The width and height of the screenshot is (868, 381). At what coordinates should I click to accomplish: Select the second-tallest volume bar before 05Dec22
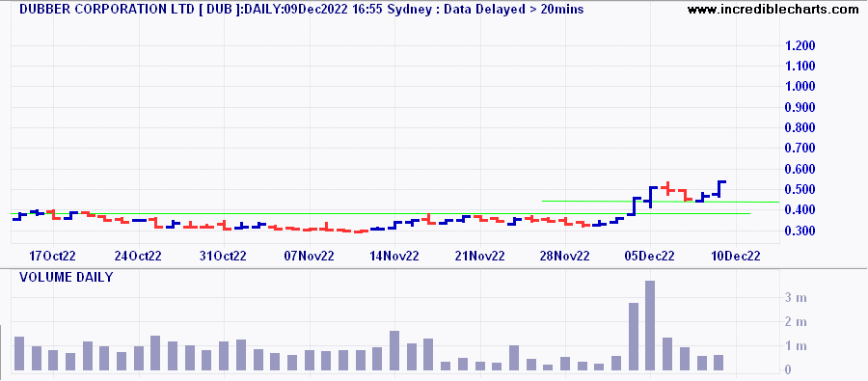(x=634, y=337)
